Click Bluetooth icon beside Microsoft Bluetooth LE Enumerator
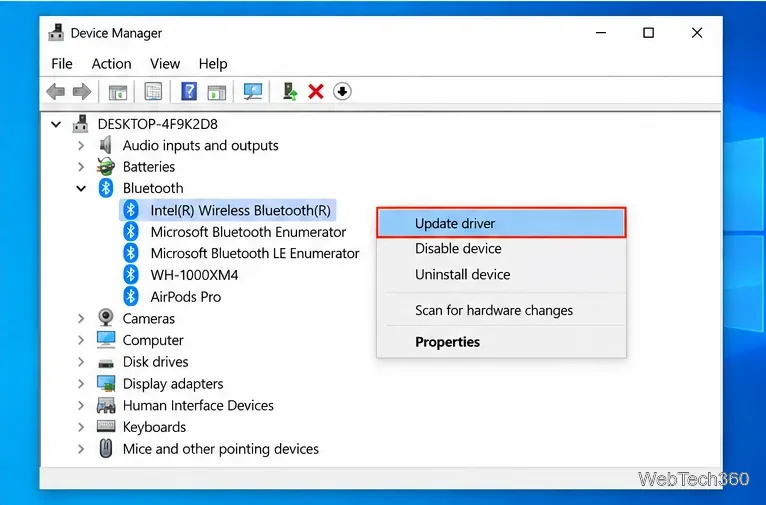 [x=130, y=253]
